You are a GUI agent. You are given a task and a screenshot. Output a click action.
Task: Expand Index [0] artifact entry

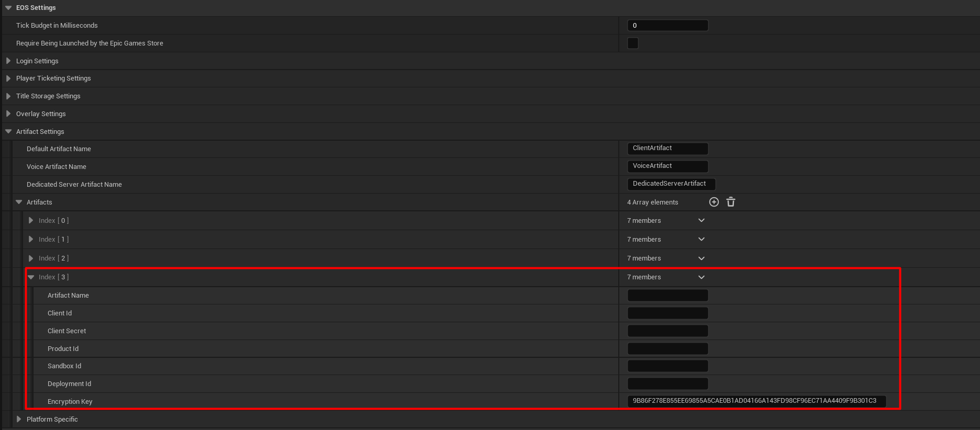coord(31,221)
